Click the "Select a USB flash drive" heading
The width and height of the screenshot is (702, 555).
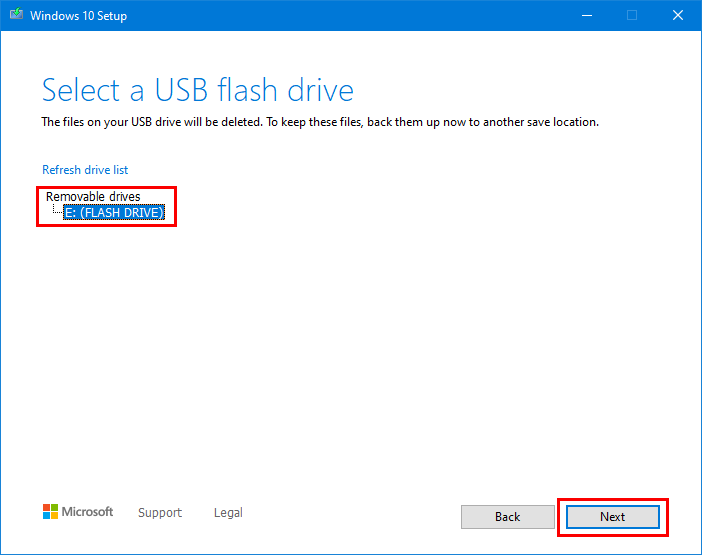(198, 91)
